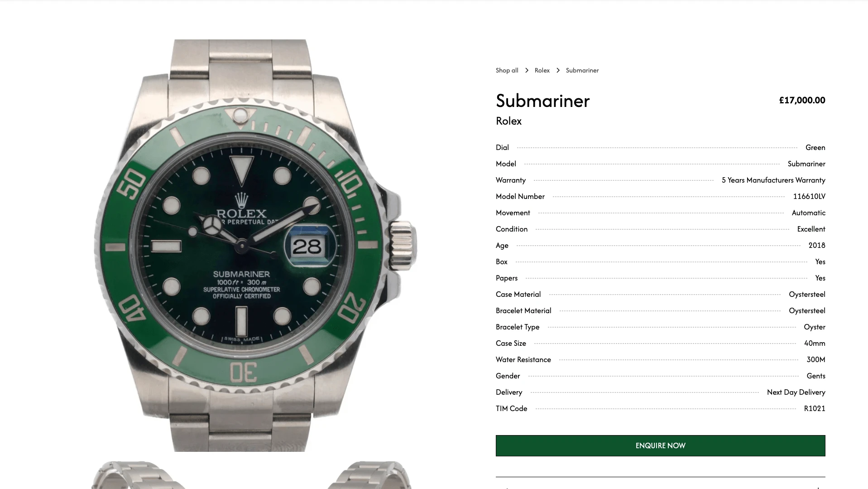Click the Rolex brand name under title
Viewport: 868px width, 489px height.
point(508,121)
